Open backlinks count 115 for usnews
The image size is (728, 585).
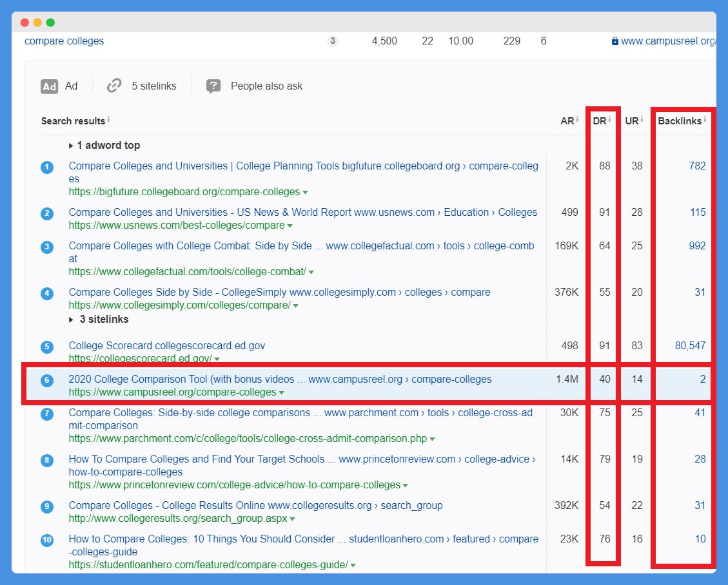tap(698, 213)
